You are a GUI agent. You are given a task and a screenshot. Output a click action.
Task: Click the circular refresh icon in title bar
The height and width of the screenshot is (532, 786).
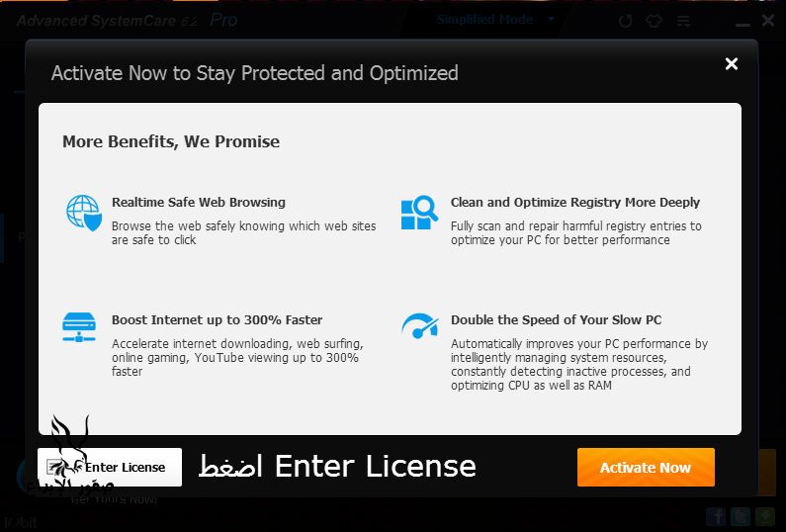[625, 21]
